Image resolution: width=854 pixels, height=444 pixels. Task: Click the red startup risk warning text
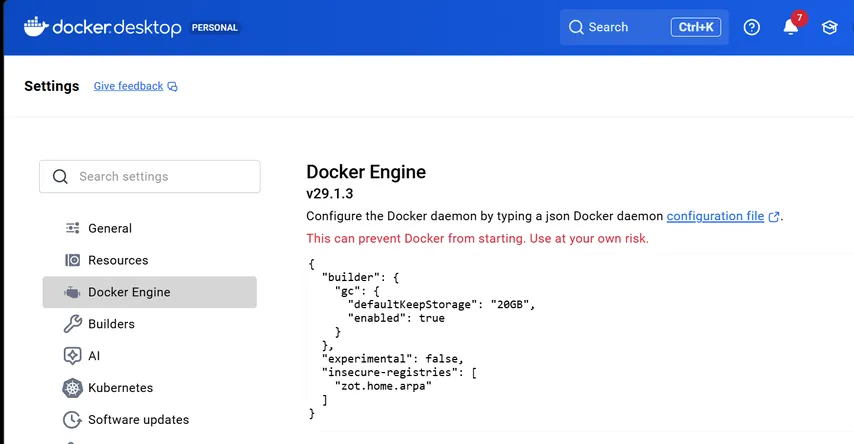[477, 239]
